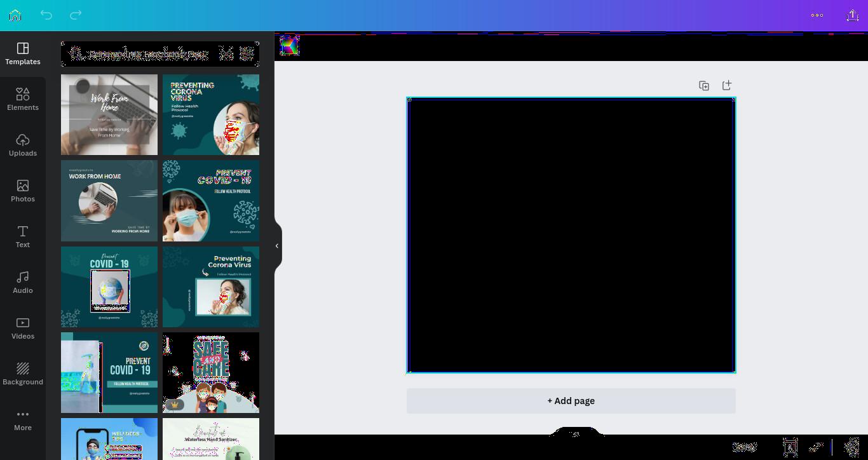Click the search magnifier icon in the template search
Viewport: 868px width, 460px height.
76,54
